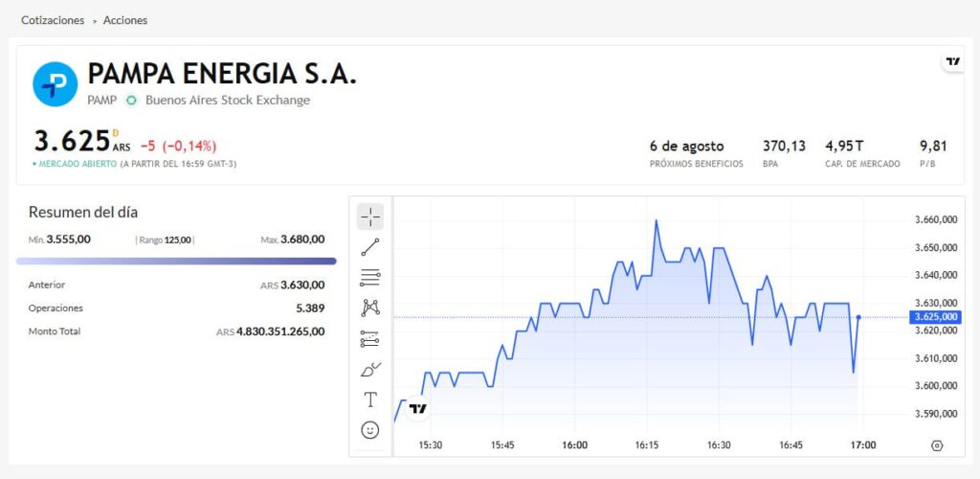Image resolution: width=980 pixels, height=479 pixels.
Task: Open the Acciones breadcrumb link
Action: (125, 20)
